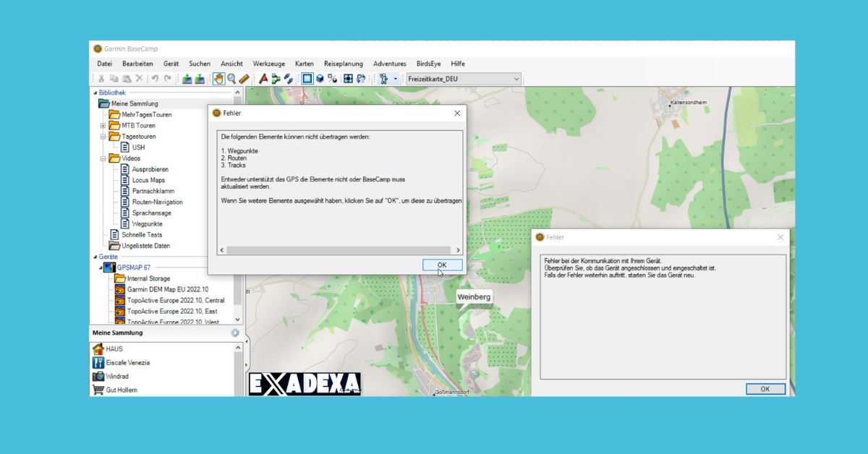Open the Reiseplanung menu

(343, 64)
